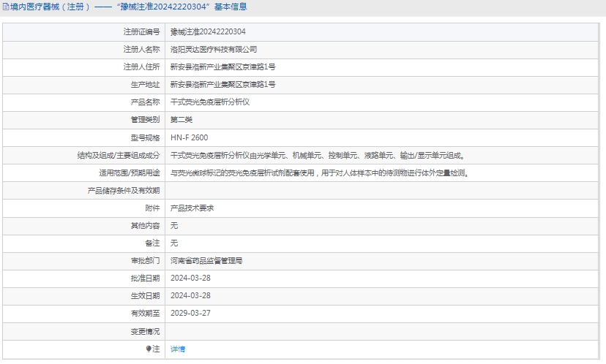This screenshot has width=606, height=364.
Task: Click approval department 河南省药品监督管理局
Action: pyautogui.click(x=206, y=261)
